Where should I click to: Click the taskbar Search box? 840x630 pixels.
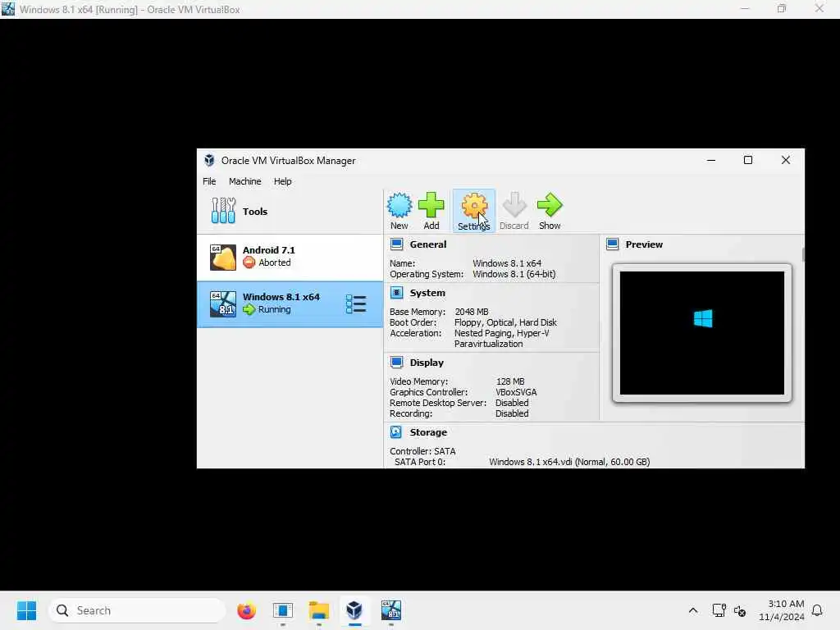click(x=137, y=610)
